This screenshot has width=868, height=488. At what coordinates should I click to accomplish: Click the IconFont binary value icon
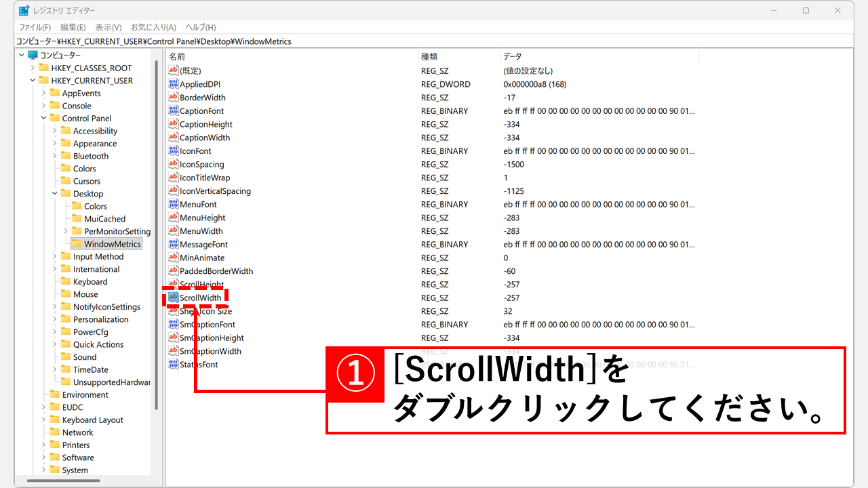(173, 151)
